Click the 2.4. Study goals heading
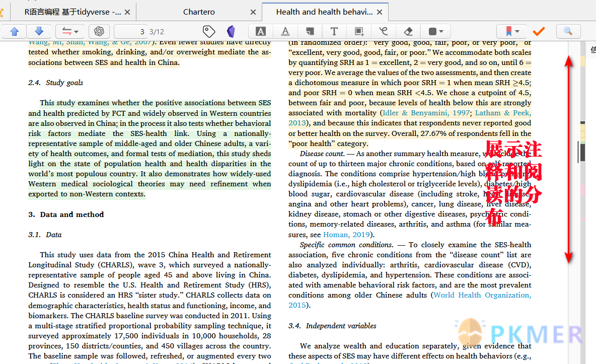The height and width of the screenshot is (364, 596). pyautogui.click(x=55, y=83)
